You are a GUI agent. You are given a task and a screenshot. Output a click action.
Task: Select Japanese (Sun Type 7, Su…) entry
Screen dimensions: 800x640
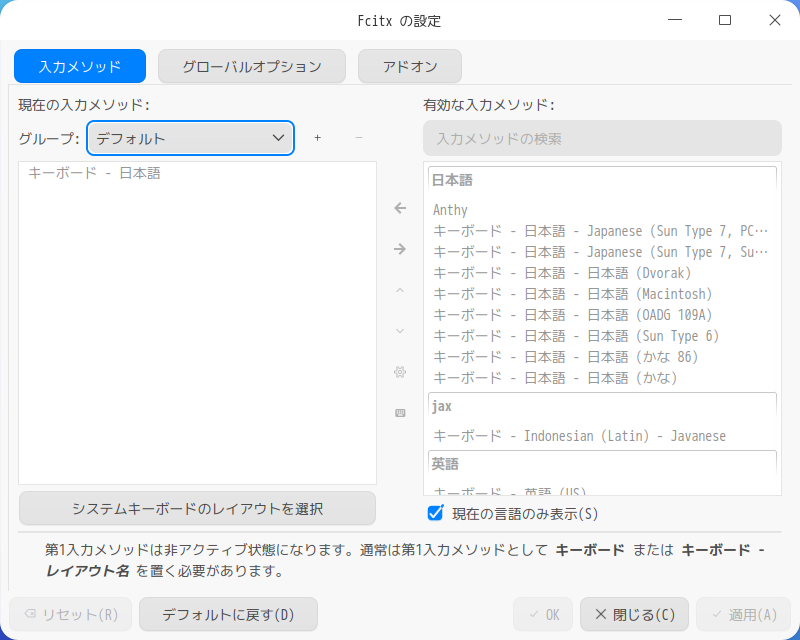pyautogui.click(x=602, y=252)
